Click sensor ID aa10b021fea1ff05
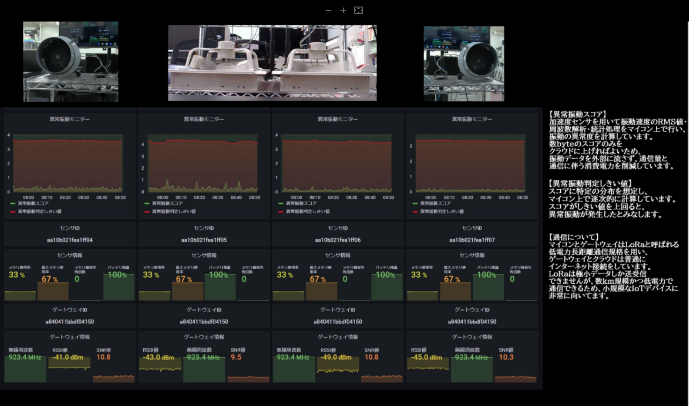This screenshot has width=689, height=406. pos(202,240)
